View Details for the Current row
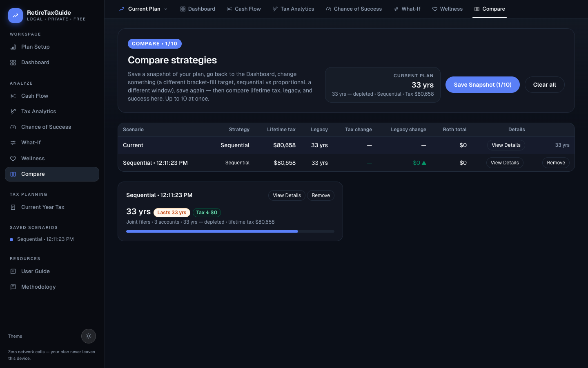The width and height of the screenshot is (588, 368). pos(506,145)
